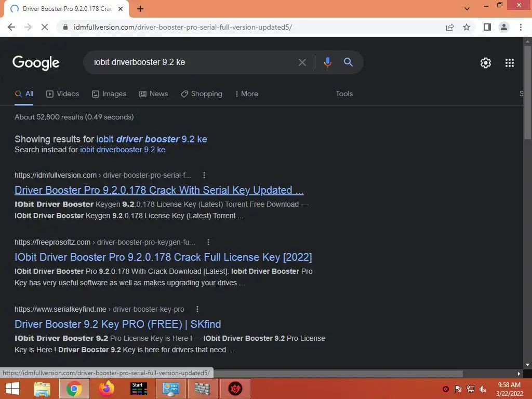Open the search Tools menu
The width and height of the screenshot is (532, 399).
344,94
